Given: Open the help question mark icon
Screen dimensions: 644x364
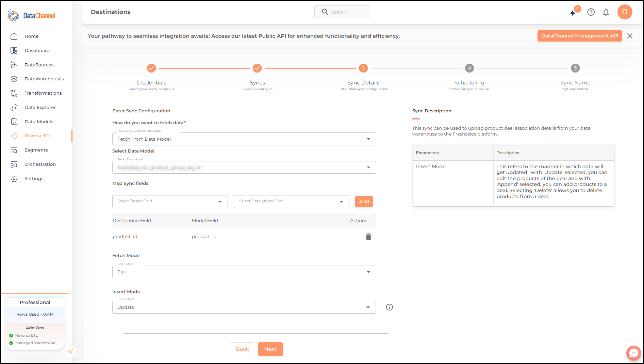Looking at the screenshot, I should coord(591,12).
